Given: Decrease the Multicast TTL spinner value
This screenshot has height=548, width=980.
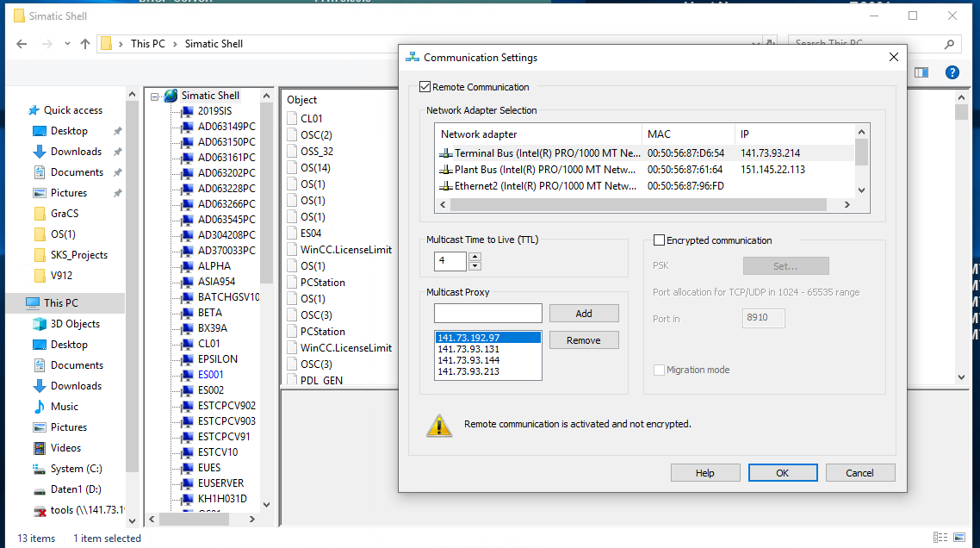Looking at the screenshot, I should [475, 266].
